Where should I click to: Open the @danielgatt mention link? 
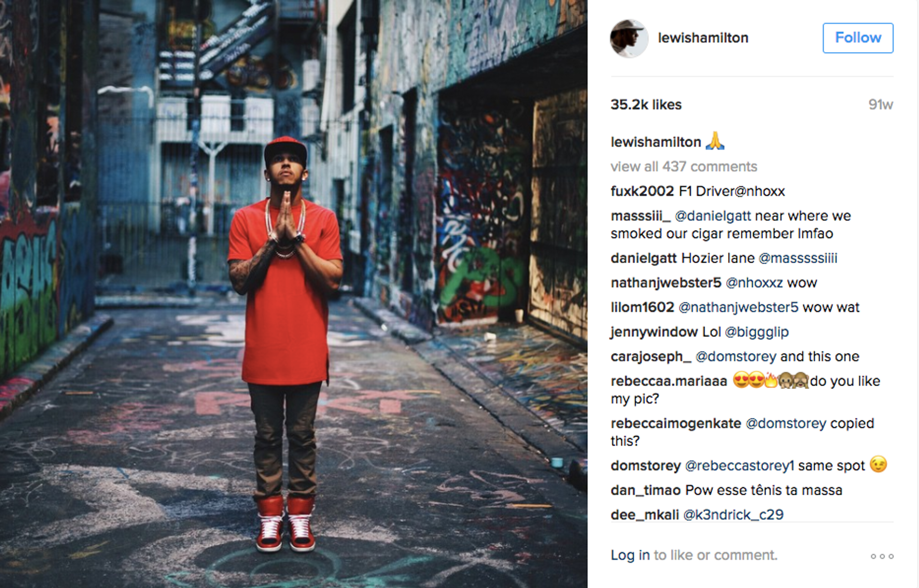pos(712,216)
